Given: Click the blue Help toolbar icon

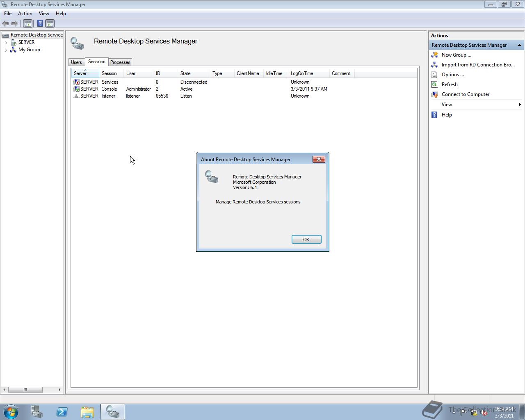Looking at the screenshot, I should pos(40,24).
